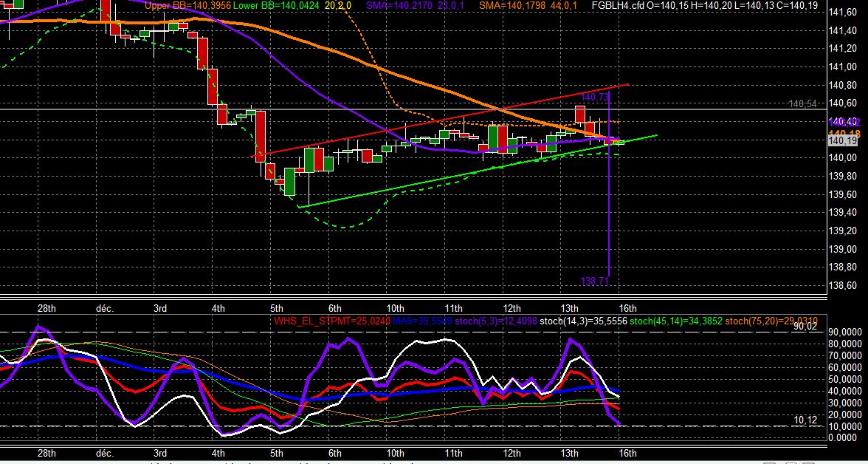Screen dimensions: 868x464
Task: Click the 16th date under the stochastic panel
Action: click(x=627, y=453)
